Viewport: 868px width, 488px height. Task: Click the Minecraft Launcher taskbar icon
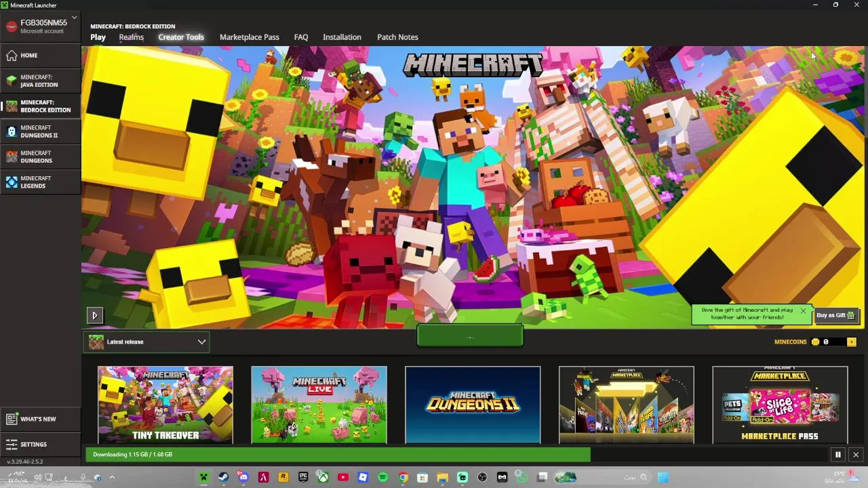tap(203, 477)
